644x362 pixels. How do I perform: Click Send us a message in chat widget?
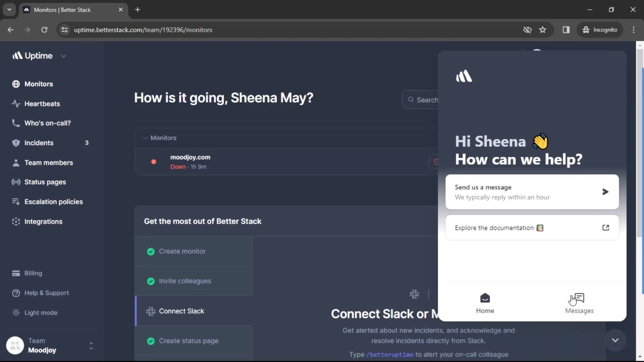(532, 192)
